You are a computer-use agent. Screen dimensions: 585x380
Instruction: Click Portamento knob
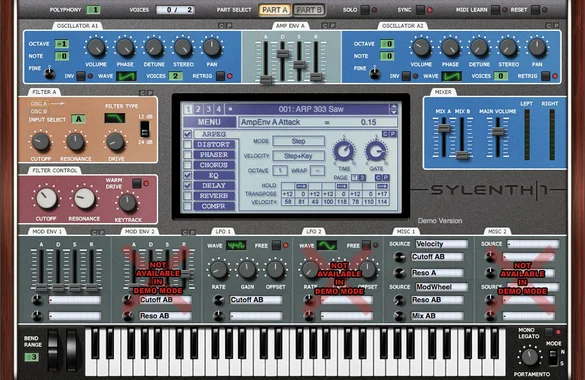click(x=530, y=357)
